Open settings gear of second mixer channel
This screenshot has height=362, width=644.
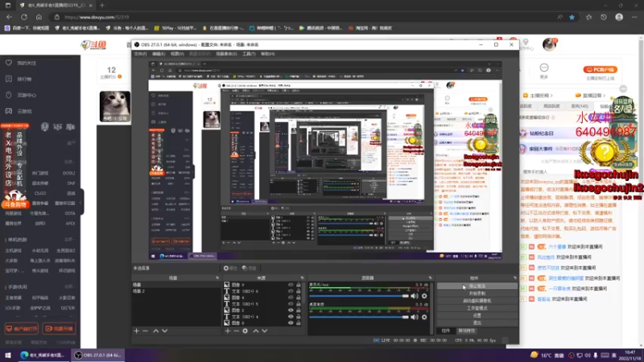pos(424,317)
